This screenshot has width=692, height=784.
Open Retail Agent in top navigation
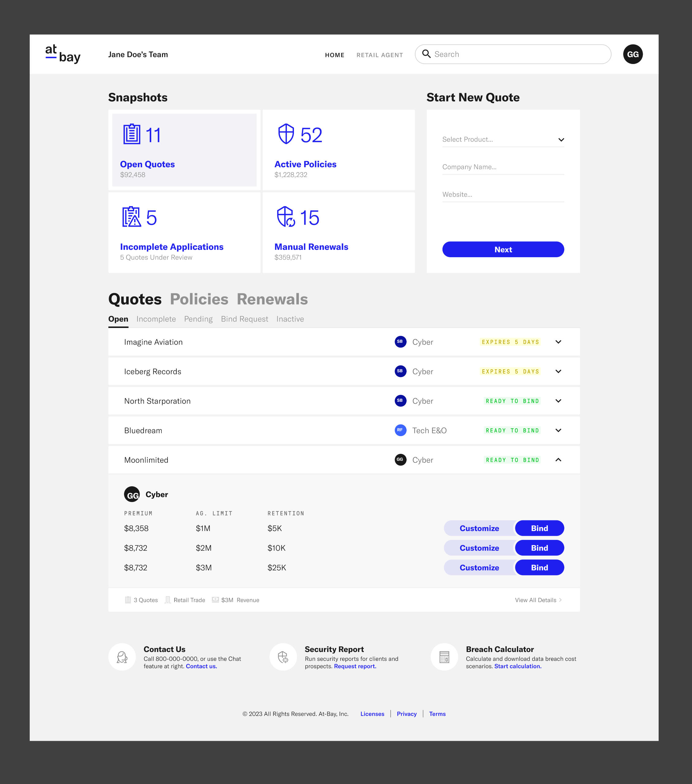(379, 55)
